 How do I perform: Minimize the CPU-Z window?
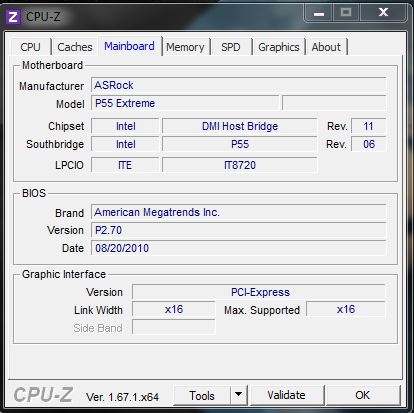pyautogui.click(x=319, y=13)
